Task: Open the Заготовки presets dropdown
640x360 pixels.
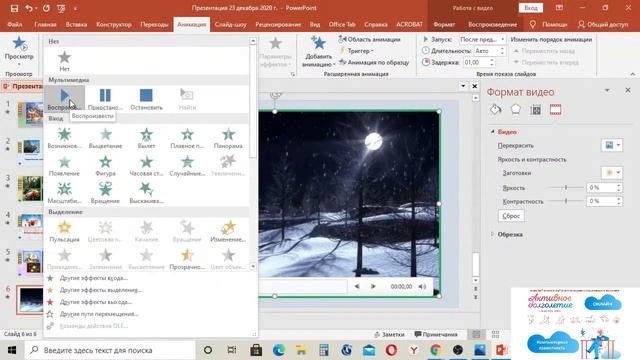Action: 611,173
